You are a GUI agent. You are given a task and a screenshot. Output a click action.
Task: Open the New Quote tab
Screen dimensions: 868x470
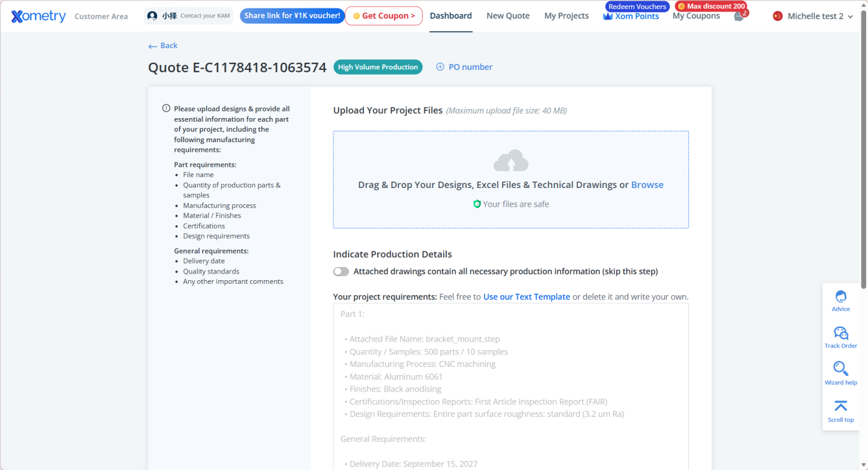coord(508,16)
